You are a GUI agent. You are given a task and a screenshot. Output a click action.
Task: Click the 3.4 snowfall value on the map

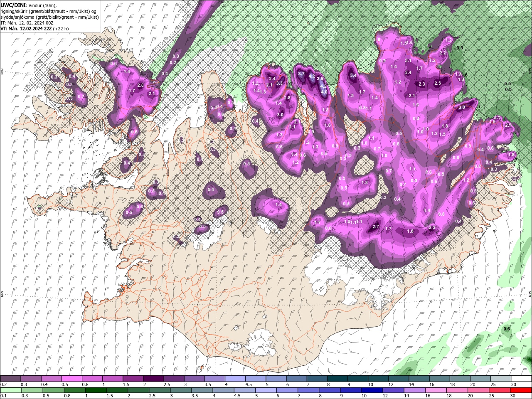coord(354,76)
